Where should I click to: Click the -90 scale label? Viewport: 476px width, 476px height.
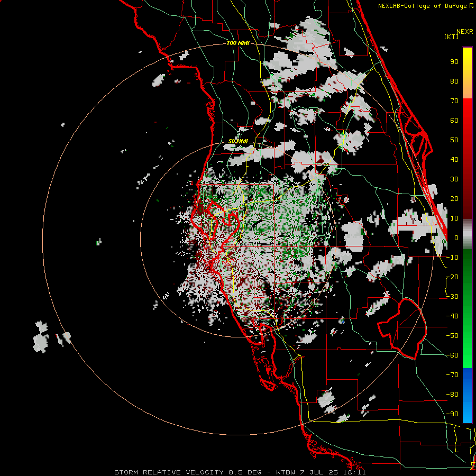click(x=452, y=414)
